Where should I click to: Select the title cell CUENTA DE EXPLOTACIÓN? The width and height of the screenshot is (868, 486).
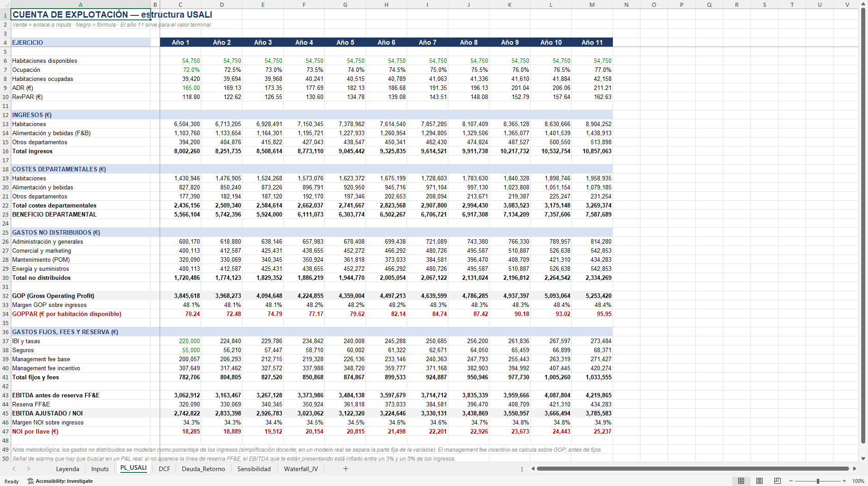(81, 14)
